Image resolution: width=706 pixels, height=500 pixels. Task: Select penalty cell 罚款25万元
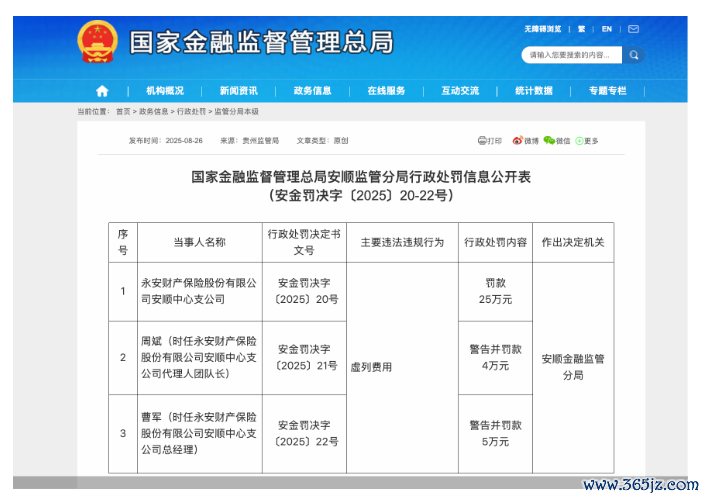(495, 291)
